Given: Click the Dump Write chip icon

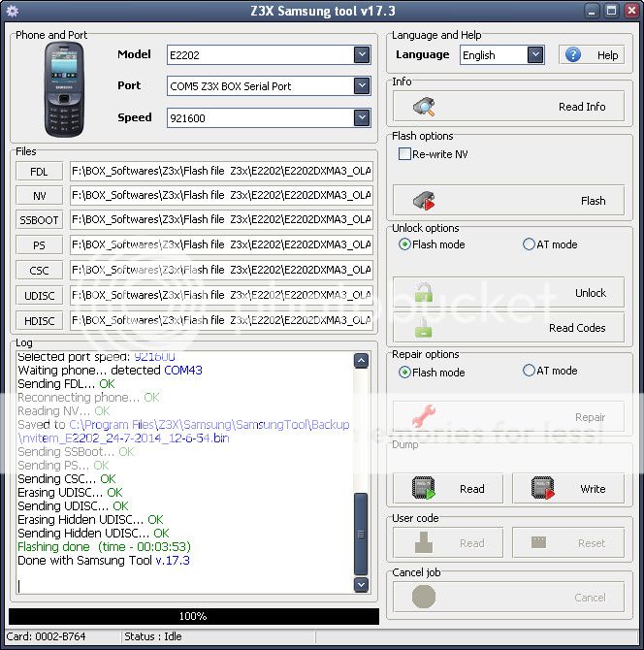Looking at the screenshot, I should click(x=543, y=488).
